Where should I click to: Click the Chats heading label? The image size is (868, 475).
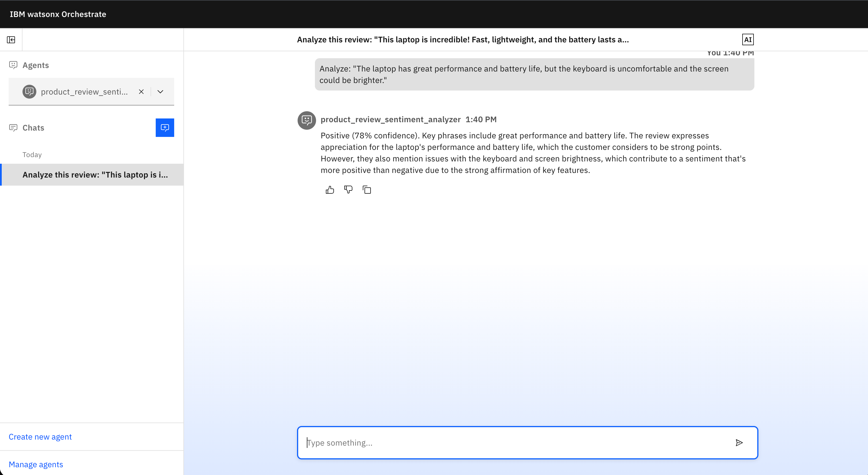(33, 128)
